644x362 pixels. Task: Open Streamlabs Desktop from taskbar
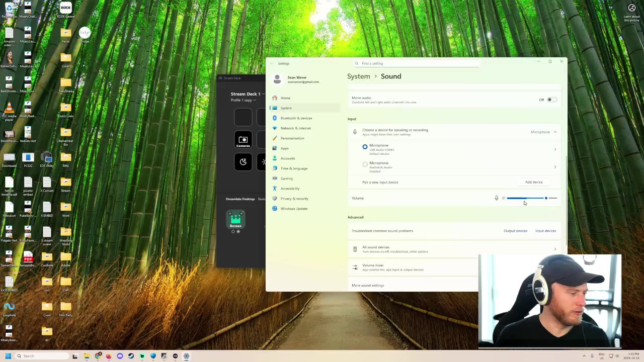pos(142,356)
